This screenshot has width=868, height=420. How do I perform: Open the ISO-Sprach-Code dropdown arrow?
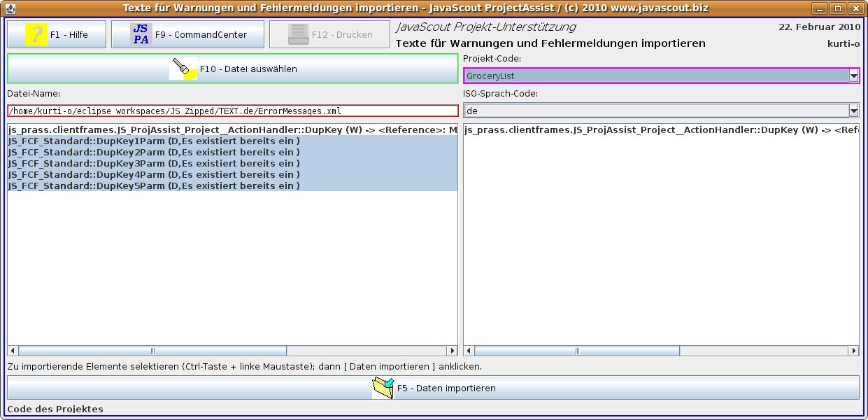853,111
